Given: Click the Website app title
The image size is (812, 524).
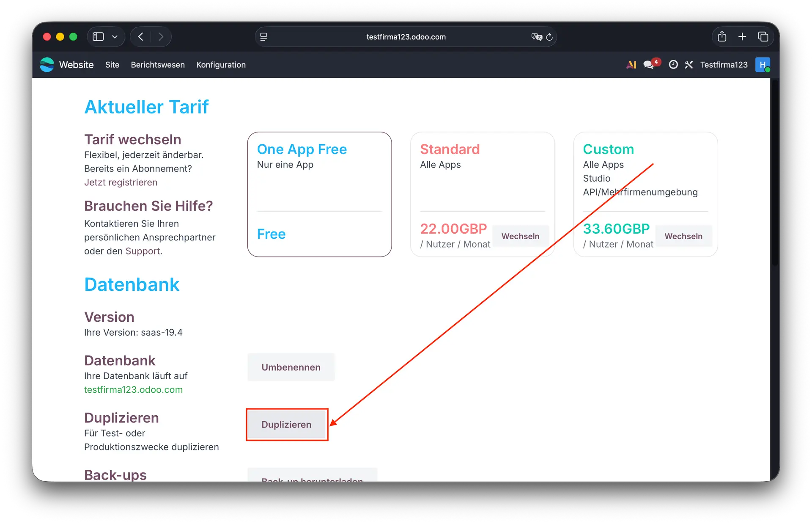Looking at the screenshot, I should tap(77, 65).
